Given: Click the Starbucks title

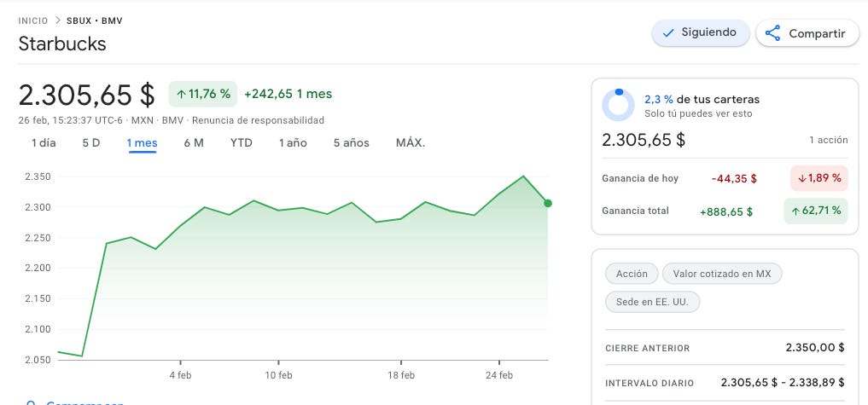Looking at the screenshot, I should pos(62,43).
